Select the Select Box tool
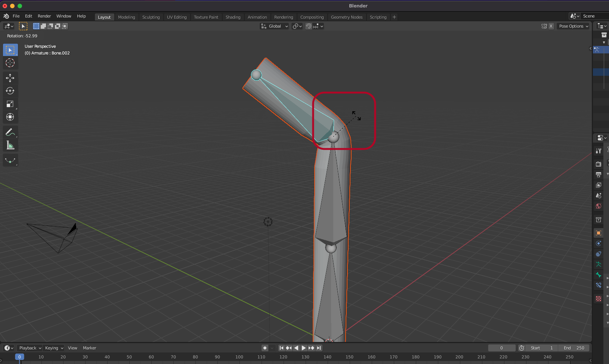This screenshot has width=609, height=364. (10, 50)
